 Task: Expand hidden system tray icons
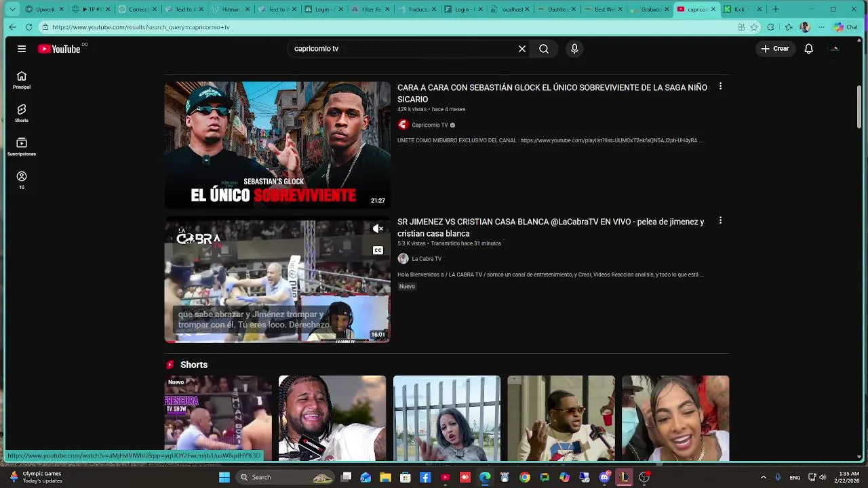[763, 477]
